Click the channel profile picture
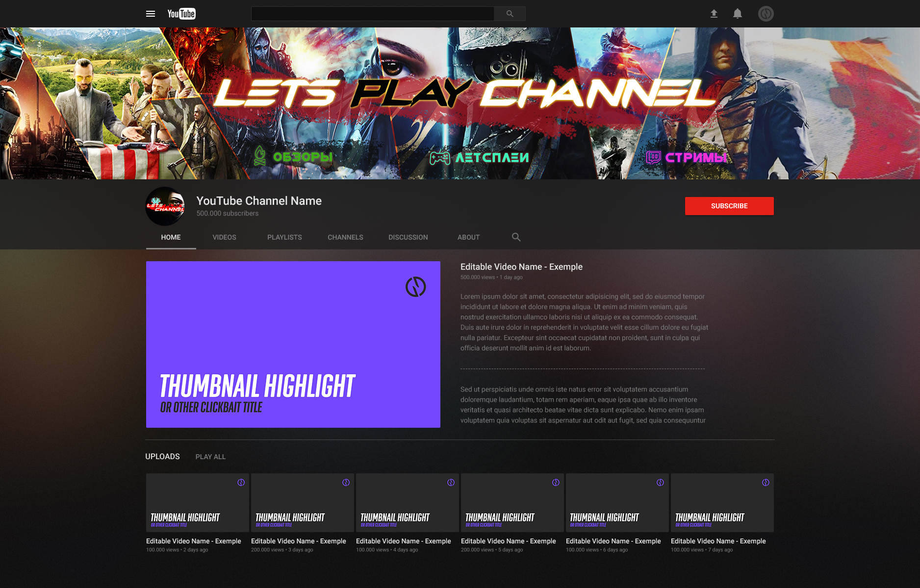The height and width of the screenshot is (588, 920). click(x=165, y=206)
